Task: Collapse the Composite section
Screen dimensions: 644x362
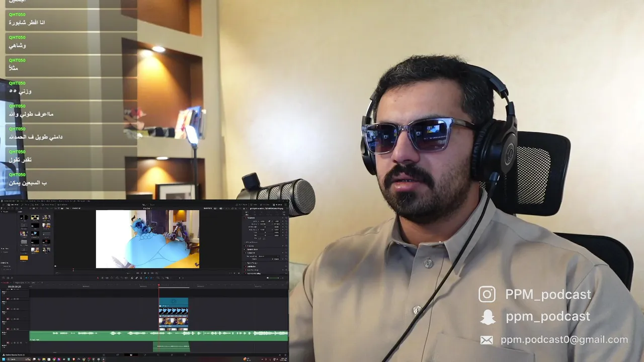Action: click(x=251, y=253)
